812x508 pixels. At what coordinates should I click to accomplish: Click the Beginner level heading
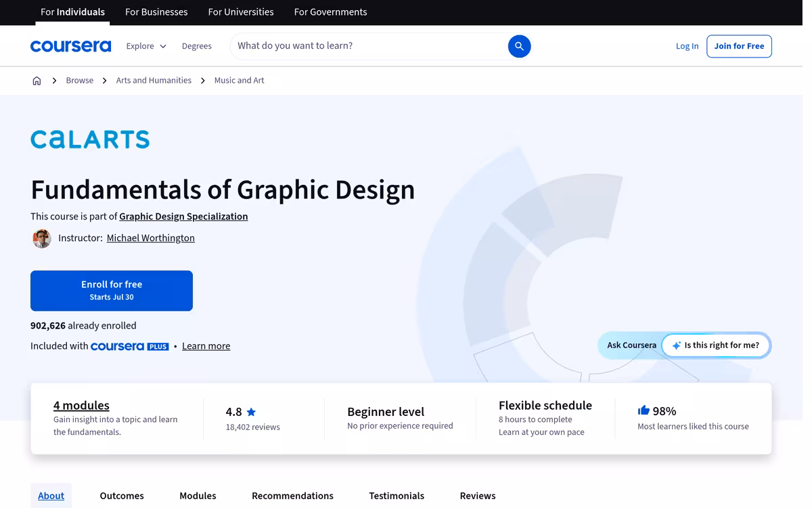pyautogui.click(x=386, y=412)
